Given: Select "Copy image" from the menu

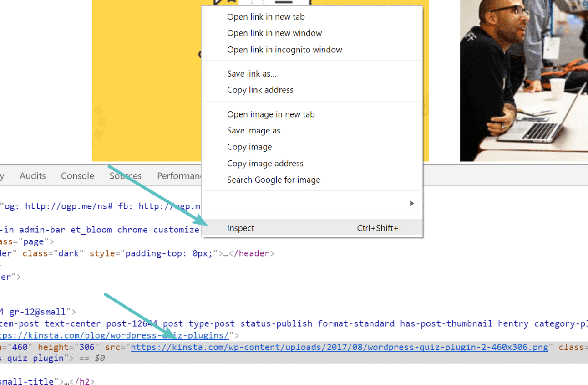Looking at the screenshot, I should coord(249,147).
